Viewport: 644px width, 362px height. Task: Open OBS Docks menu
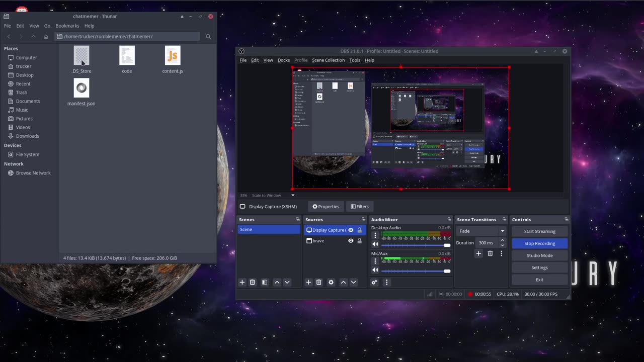(284, 60)
